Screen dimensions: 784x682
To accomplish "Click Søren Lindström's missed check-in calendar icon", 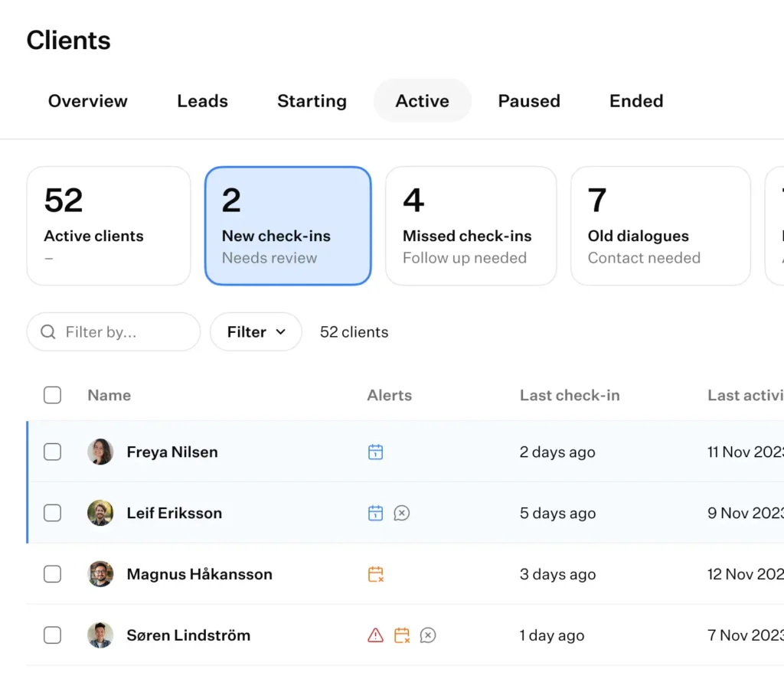I will pos(401,635).
